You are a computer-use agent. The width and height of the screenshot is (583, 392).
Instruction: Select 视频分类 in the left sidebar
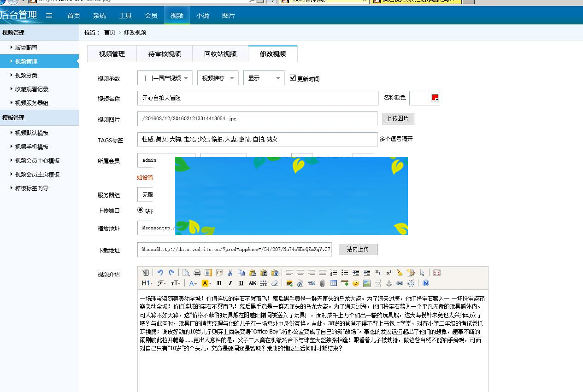coord(26,75)
